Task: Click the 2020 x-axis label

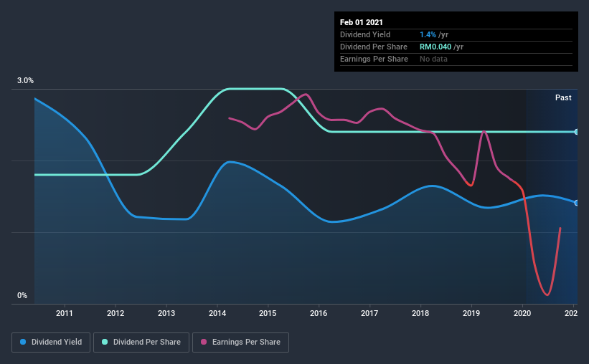Action: click(x=522, y=313)
